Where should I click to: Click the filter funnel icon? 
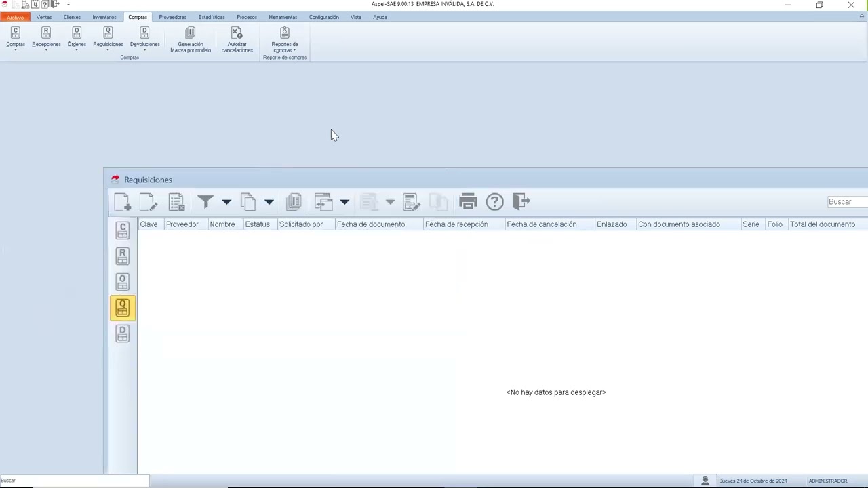(205, 202)
